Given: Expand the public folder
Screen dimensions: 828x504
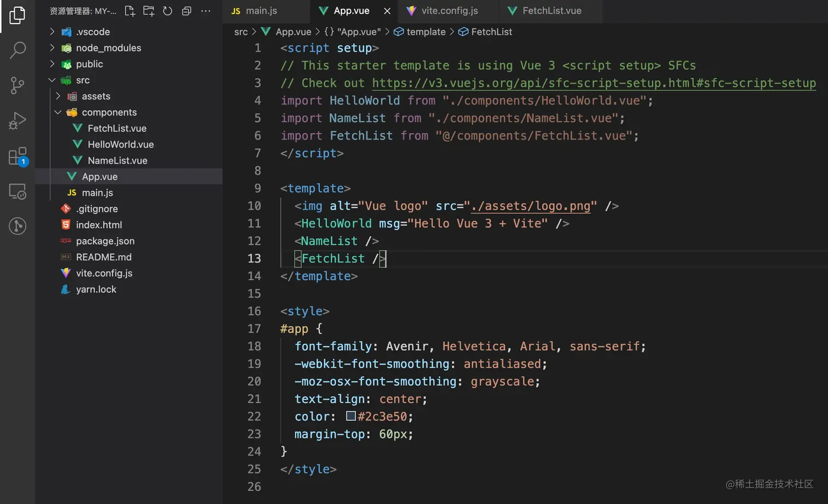Looking at the screenshot, I should click(x=129, y=64).
